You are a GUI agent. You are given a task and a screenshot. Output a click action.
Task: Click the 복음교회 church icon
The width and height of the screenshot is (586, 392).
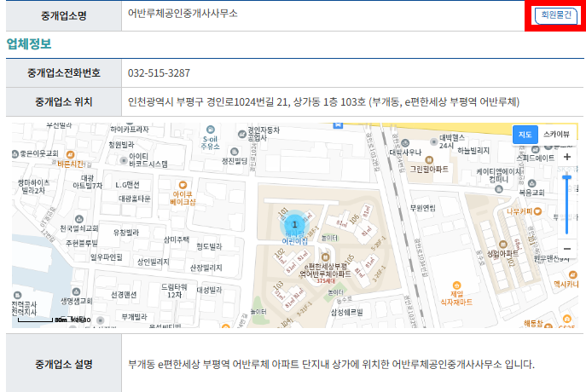point(531,183)
